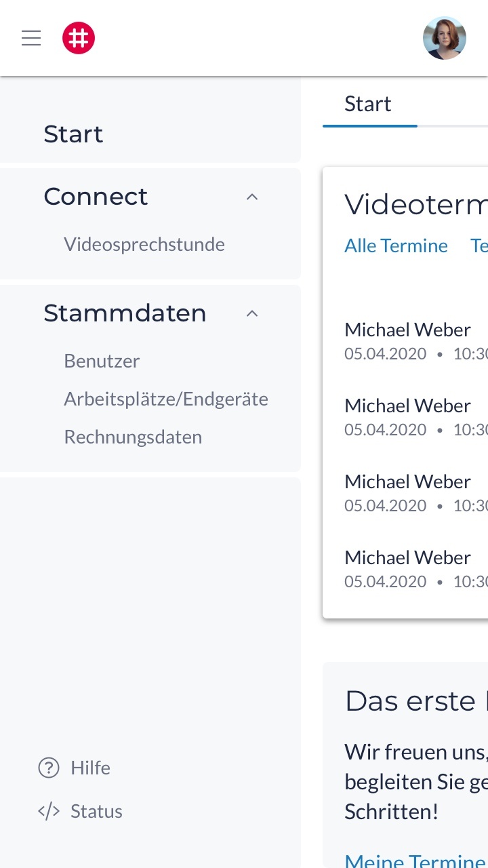Switch to the Start tab
The height and width of the screenshot is (868, 488).
tap(368, 104)
